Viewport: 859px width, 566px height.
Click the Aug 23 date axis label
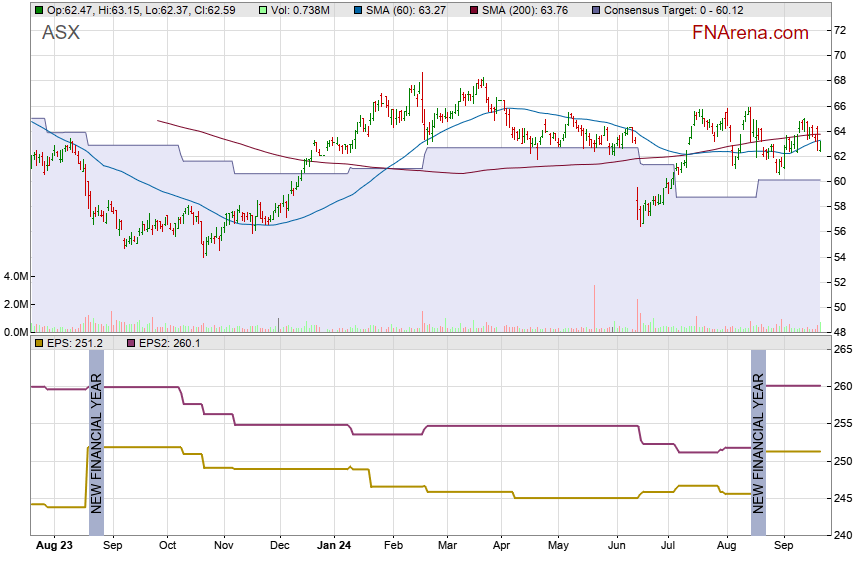[54, 546]
